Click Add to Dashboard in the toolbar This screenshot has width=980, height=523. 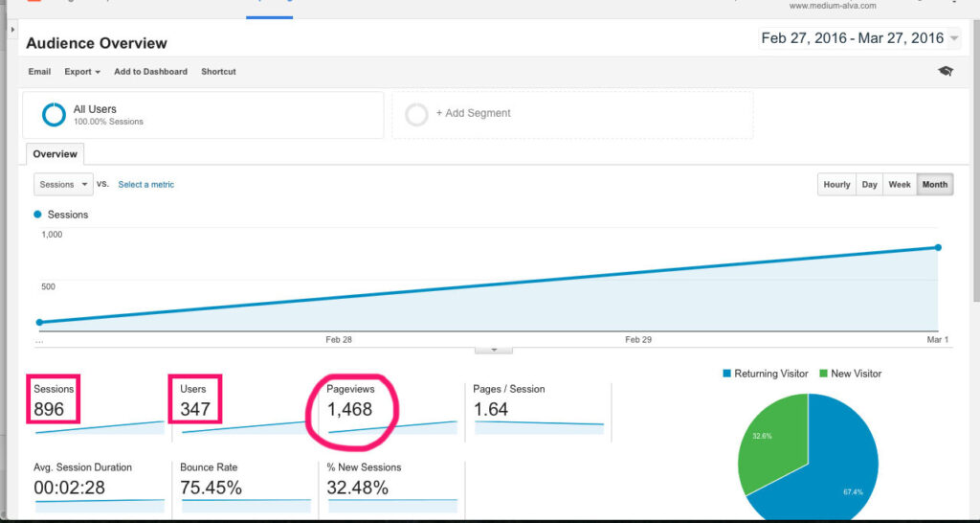150,72
